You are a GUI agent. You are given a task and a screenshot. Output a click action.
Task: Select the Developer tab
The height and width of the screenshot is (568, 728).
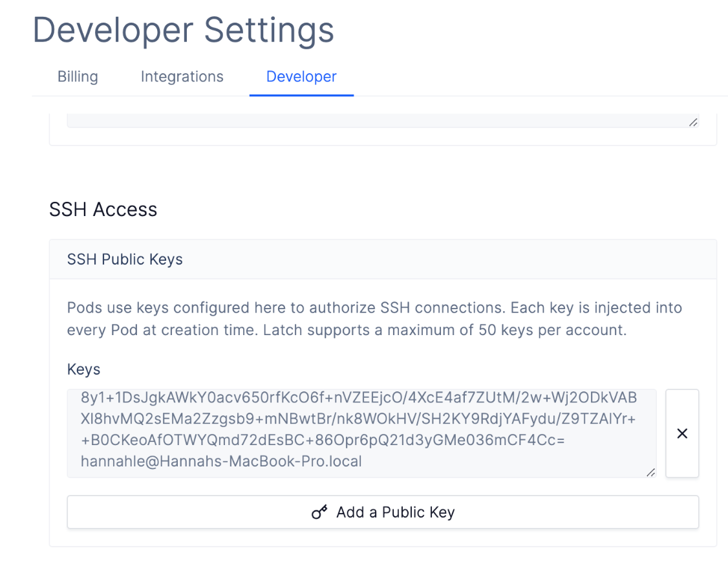coord(301,76)
